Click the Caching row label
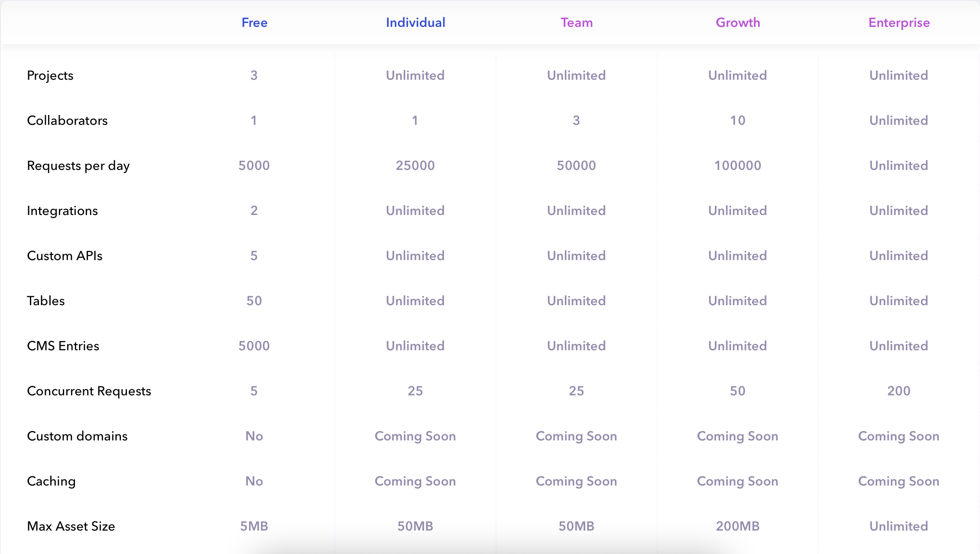 pyautogui.click(x=51, y=481)
